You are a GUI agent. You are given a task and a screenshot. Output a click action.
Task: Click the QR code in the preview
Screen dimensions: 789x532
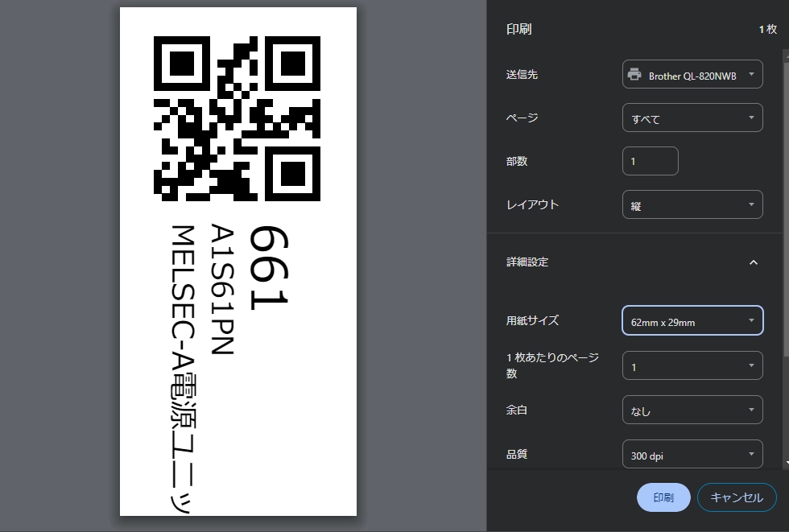point(236,121)
